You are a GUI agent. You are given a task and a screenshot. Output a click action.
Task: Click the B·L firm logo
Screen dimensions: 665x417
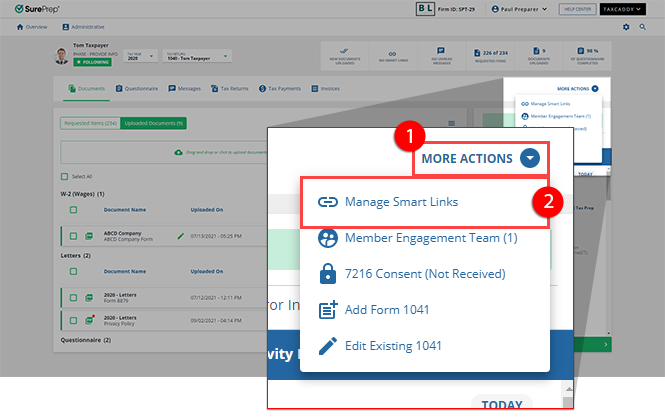point(425,9)
